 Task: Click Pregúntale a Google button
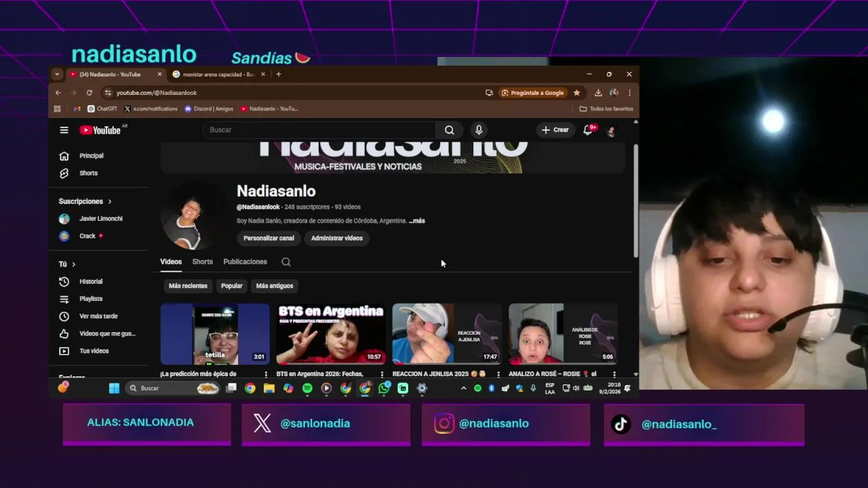coord(532,93)
